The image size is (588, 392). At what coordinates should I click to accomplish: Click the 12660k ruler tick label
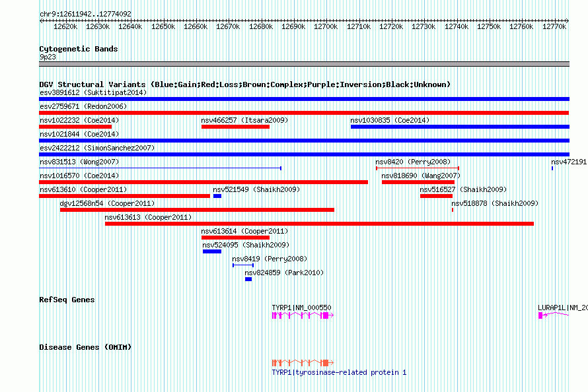pyautogui.click(x=196, y=26)
